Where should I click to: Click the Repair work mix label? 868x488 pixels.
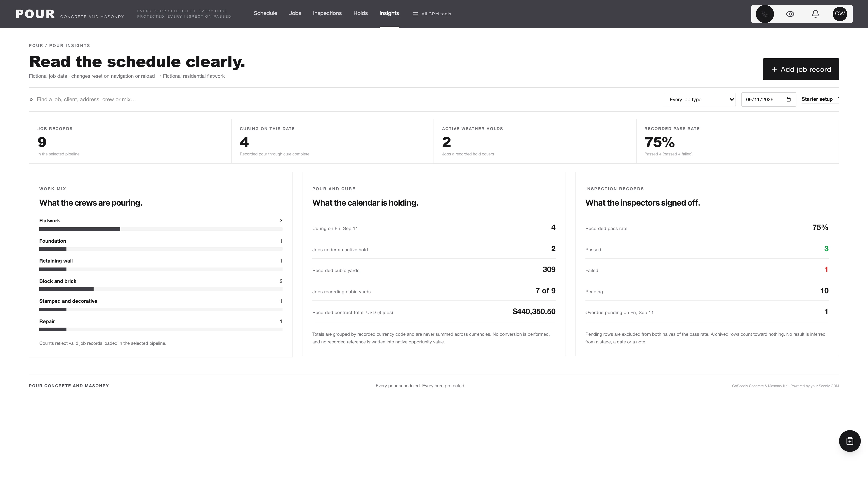click(x=47, y=321)
